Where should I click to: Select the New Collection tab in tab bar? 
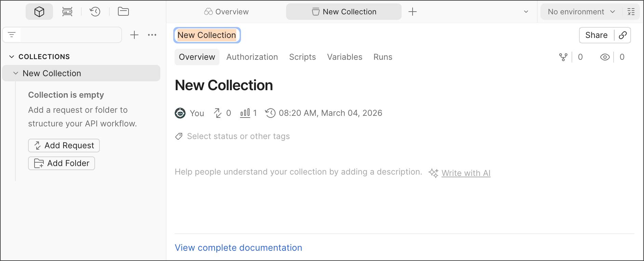(x=344, y=12)
